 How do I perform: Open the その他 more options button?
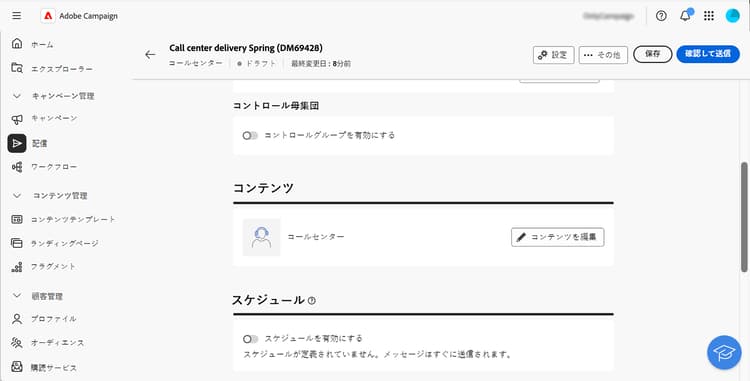[603, 55]
